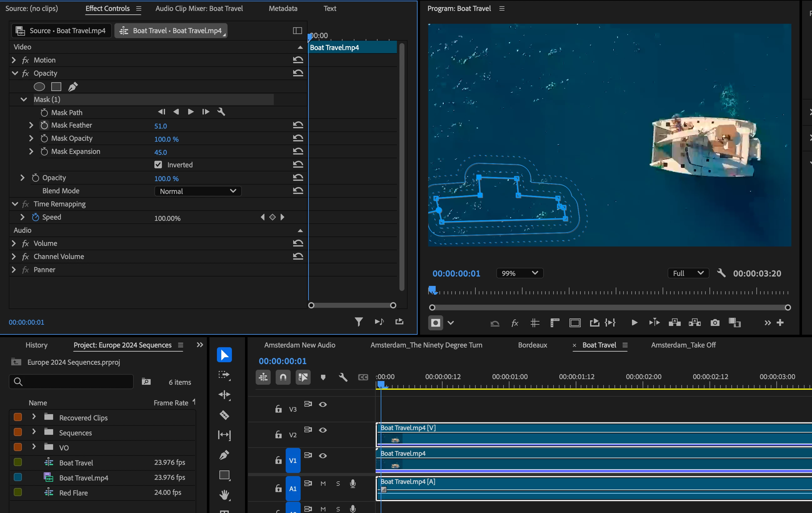Image resolution: width=812 pixels, height=513 pixels.
Task: Click the Track Selection Forward tool
Action: click(224, 375)
